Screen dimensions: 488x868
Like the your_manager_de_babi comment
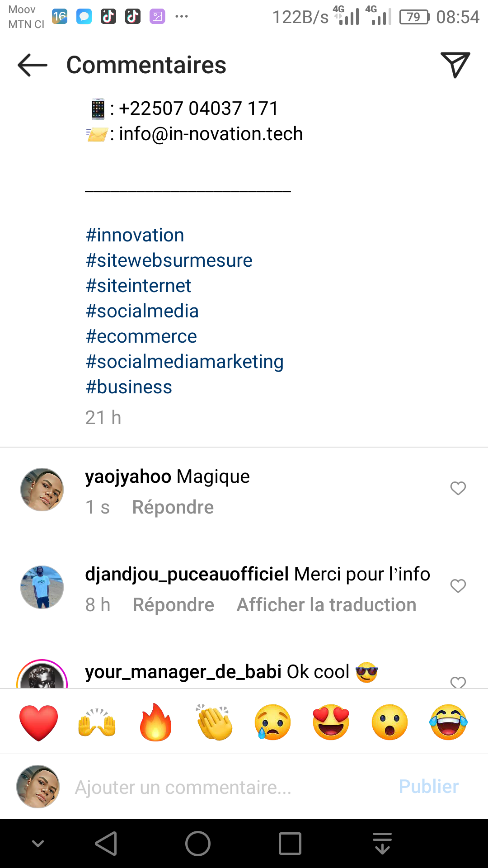click(458, 682)
